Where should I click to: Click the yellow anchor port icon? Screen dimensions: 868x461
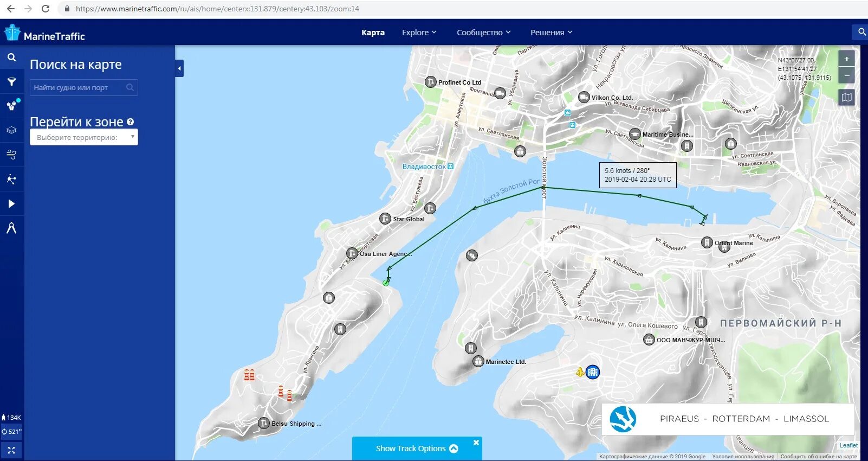click(580, 372)
